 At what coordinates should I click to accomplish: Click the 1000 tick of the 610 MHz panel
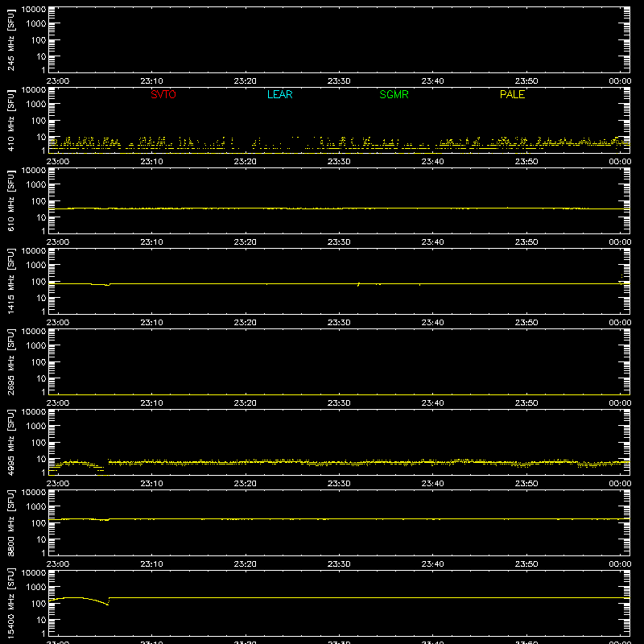tap(36, 184)
